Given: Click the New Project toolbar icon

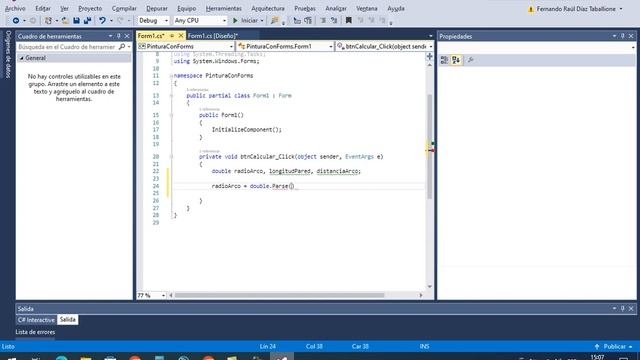Looking at the screenshot, I should [x=48, y=20].
